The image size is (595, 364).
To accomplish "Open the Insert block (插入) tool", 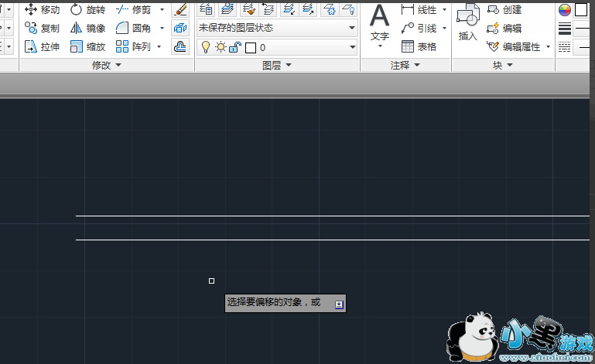I will click(x=467, y=23).
